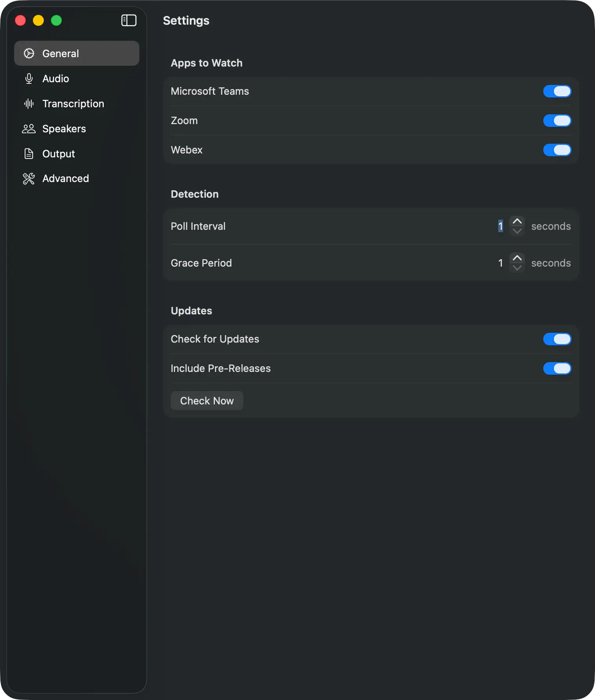Image resolution: width=595 pixels, height=700 pixels.
Task: Decrement the Grace Period stepper
Action: (517, 268)
